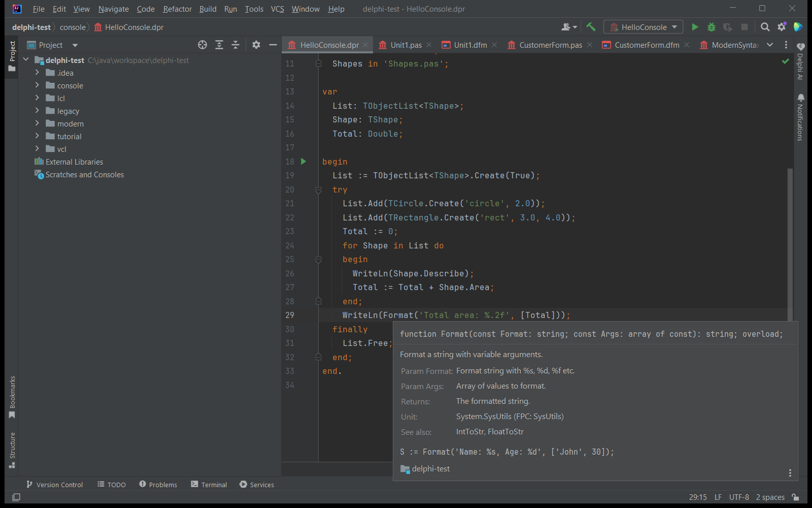This screenshot has height=508, width=812.
Task: Open the Delphi AI side panel
Action: (x=800, y=61)
